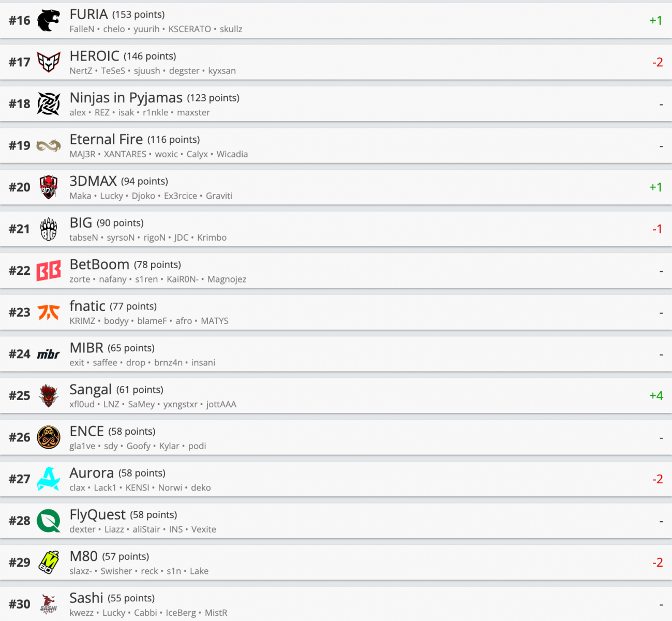Click the MIBR logo

(x=49, y=354)
